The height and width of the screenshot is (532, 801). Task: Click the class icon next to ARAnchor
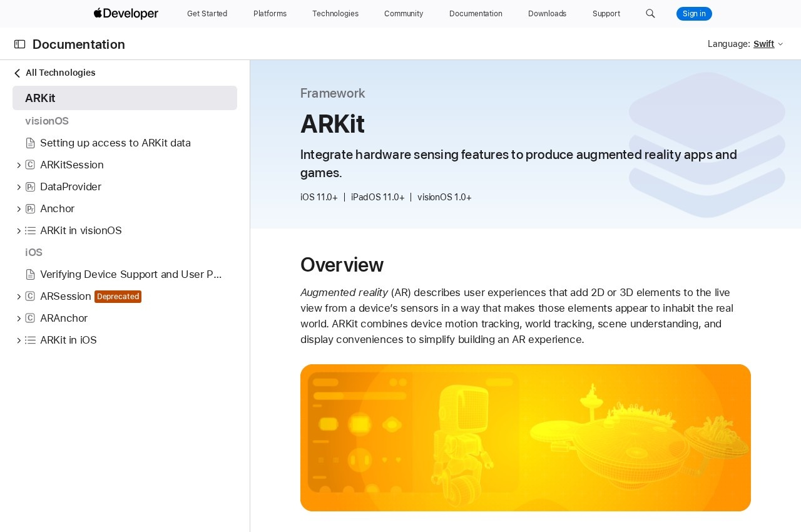(30, 318)
